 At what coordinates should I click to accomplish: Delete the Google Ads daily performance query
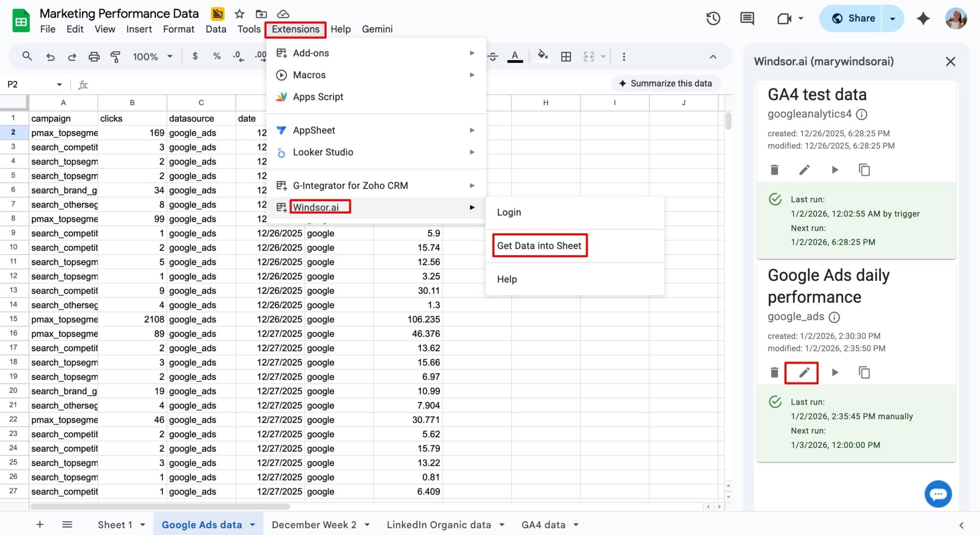[775, 373]
